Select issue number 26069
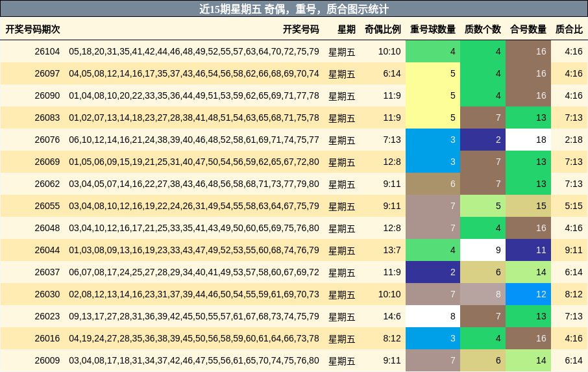Viewport: 588px width, 372px height. (47, 162)
